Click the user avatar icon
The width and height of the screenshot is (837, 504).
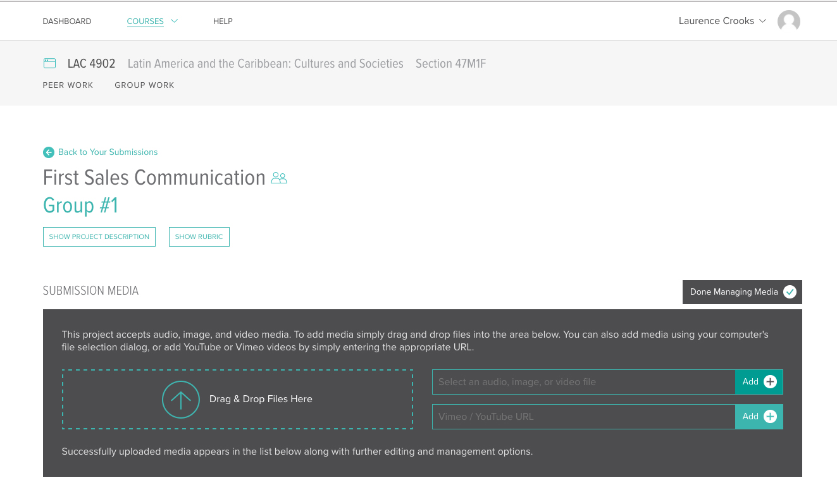click(788, 22)
